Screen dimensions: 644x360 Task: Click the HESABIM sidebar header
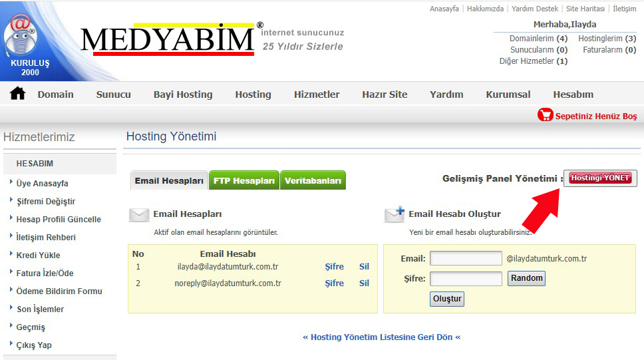(35, 164)
